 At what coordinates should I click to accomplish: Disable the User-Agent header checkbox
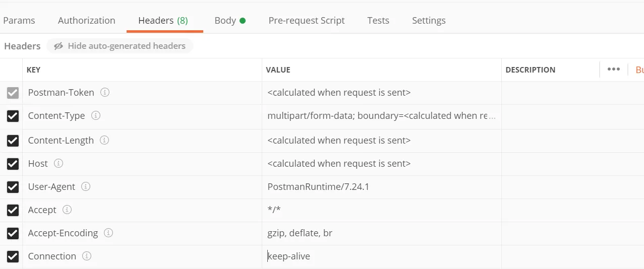pyautogui.click(x=13, y=187)
